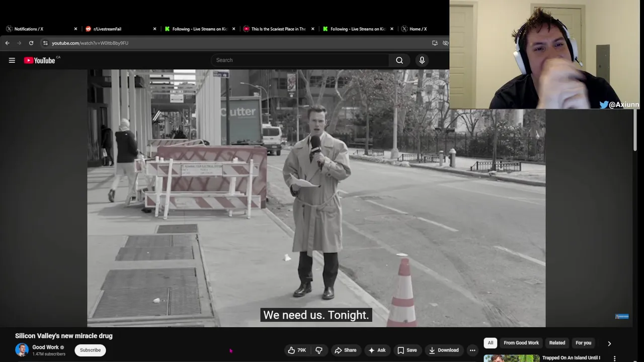
Task: Click the crossed-out eye icon in address bar
Action: 445,43
